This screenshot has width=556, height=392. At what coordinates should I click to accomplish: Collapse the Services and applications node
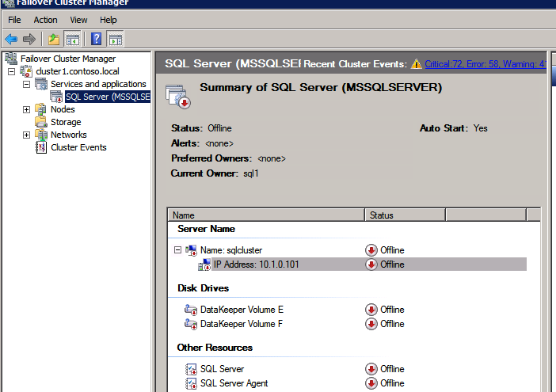27,85
